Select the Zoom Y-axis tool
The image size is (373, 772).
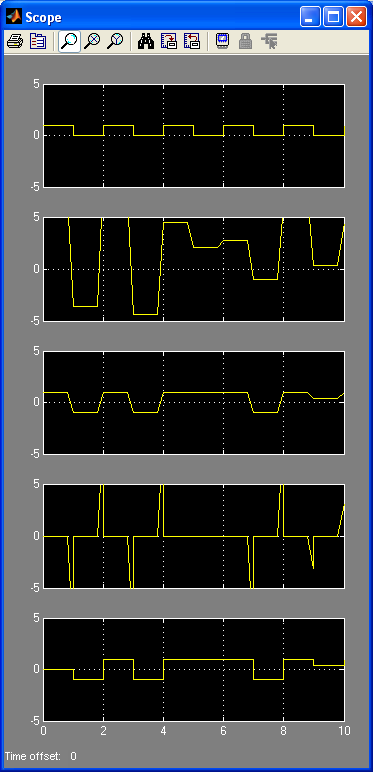[115, 42]
